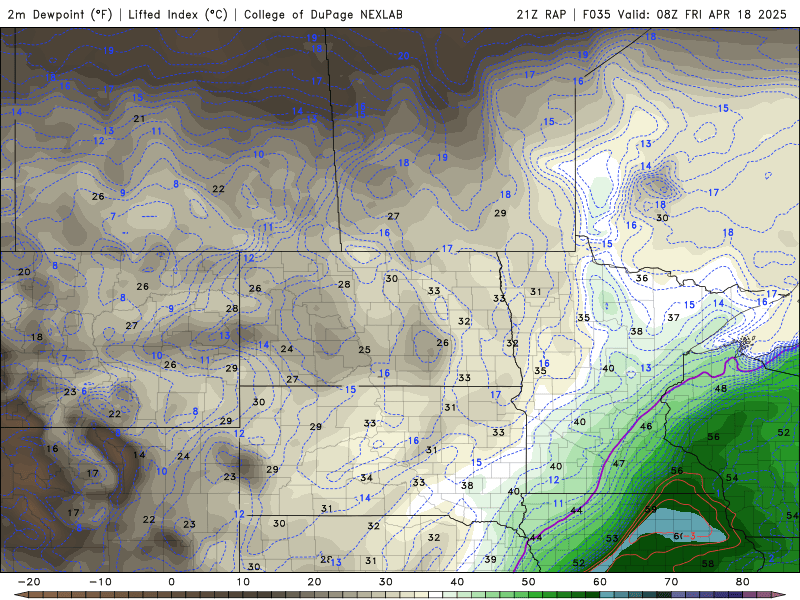Click the '21Z RAP' model run label

[541, 14]
